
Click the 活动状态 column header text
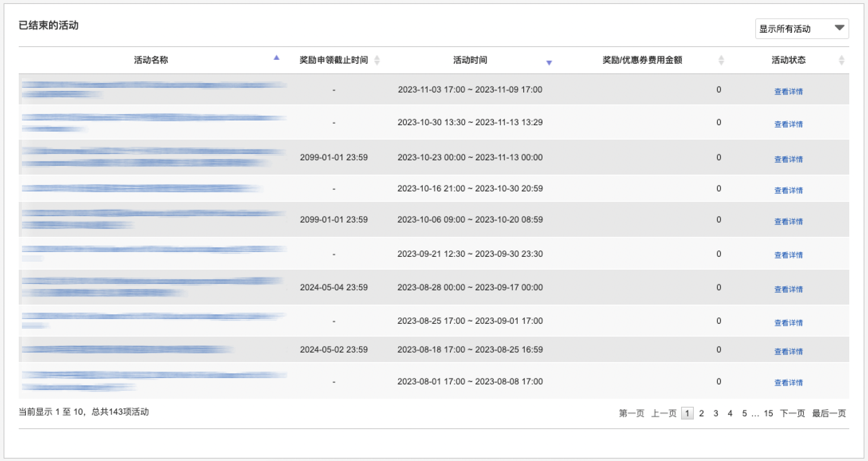[789, 60]
